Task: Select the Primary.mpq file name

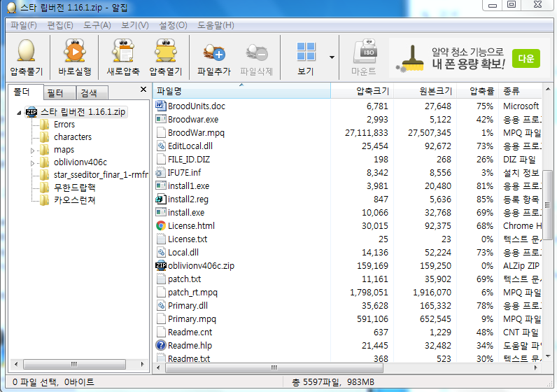Action: (192, 319)
